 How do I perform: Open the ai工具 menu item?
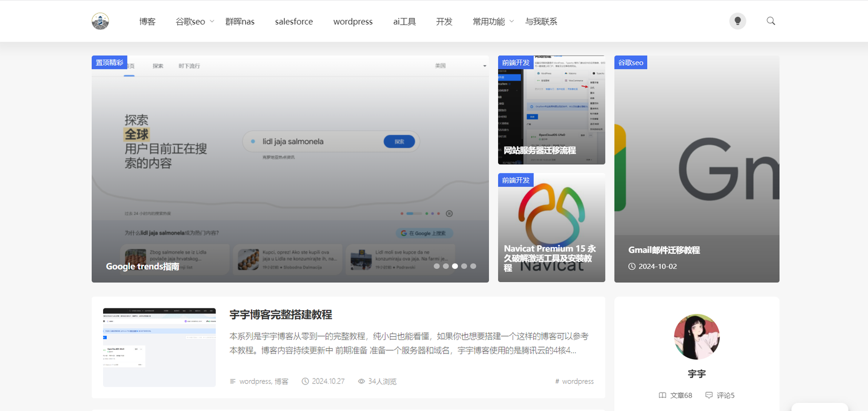click(x=405, y=22)
